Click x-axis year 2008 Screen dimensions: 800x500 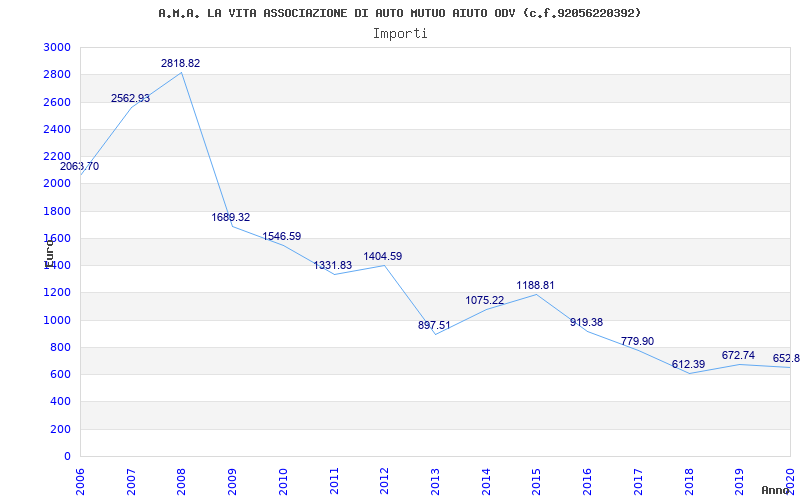[182, 482]
